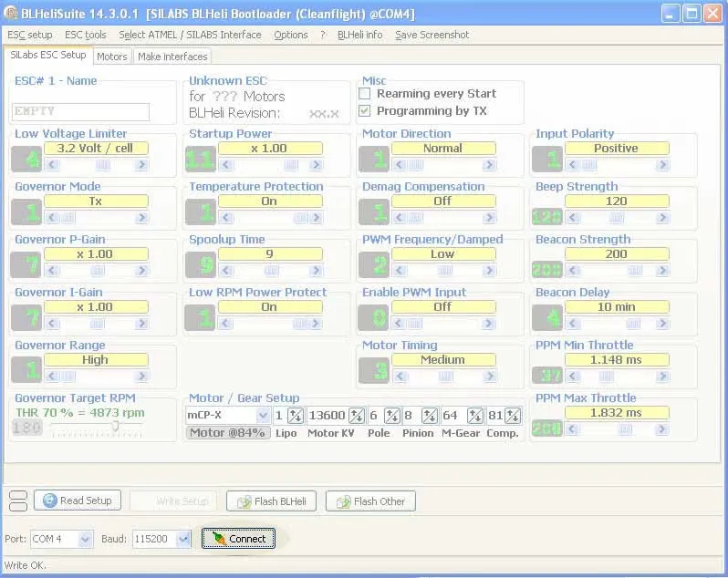728x578 pixels.
Task: Click the Pole count stepper icon
Action: click(x=390, y=416)
